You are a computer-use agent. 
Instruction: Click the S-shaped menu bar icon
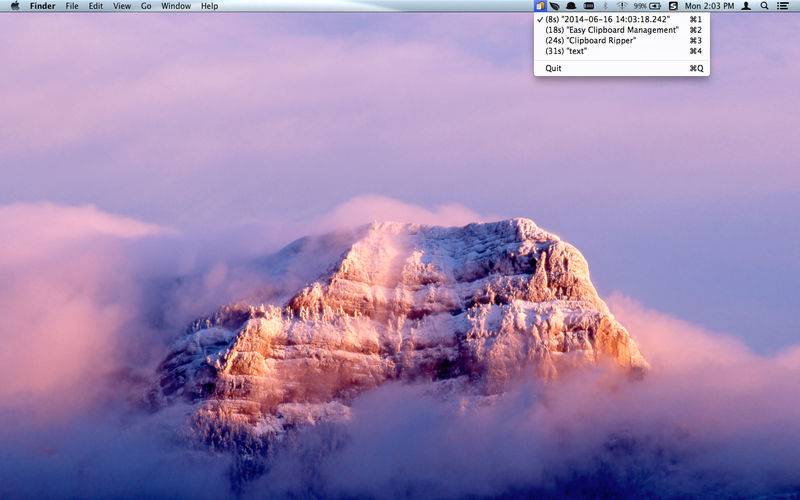[673, 6]
